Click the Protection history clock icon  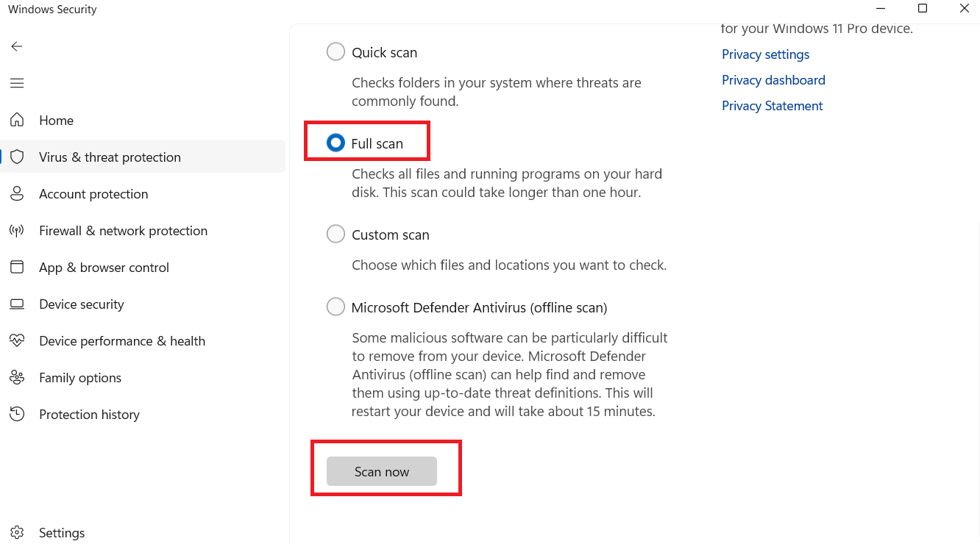click(x=17, y=414)
